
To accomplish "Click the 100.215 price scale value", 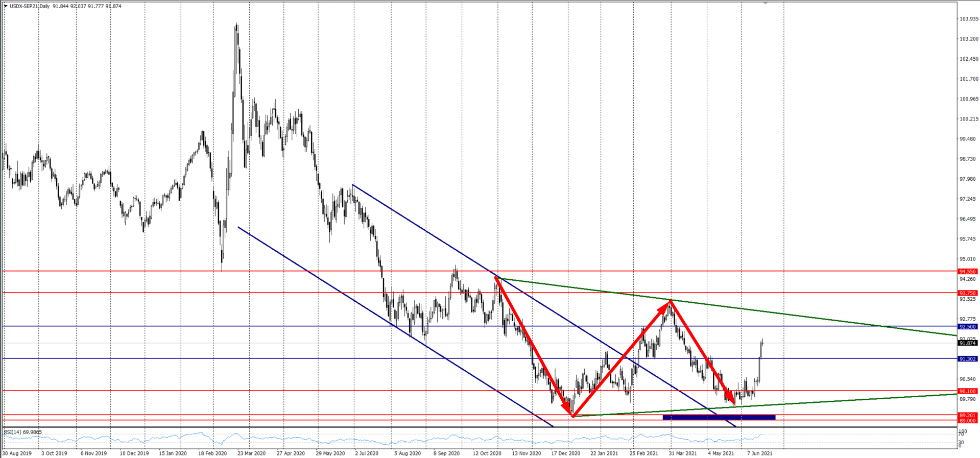I will pyautogui.click(x=969, y=119).
